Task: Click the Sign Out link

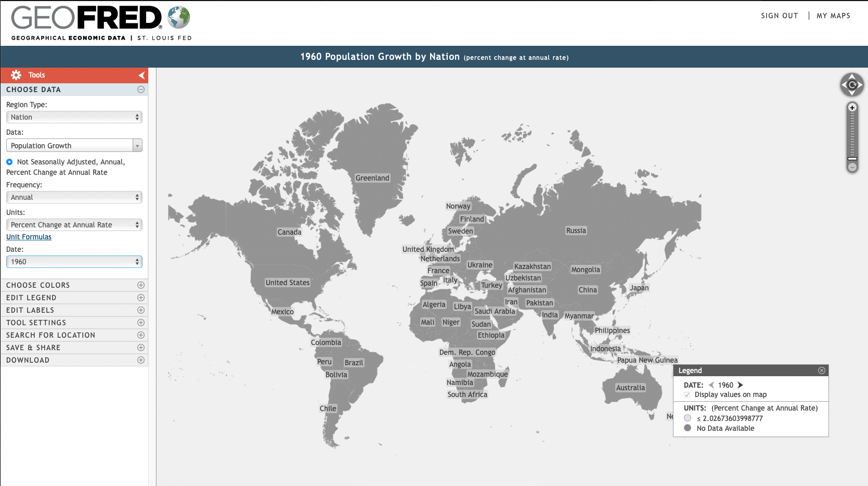Action: click(x=779, y=16)
